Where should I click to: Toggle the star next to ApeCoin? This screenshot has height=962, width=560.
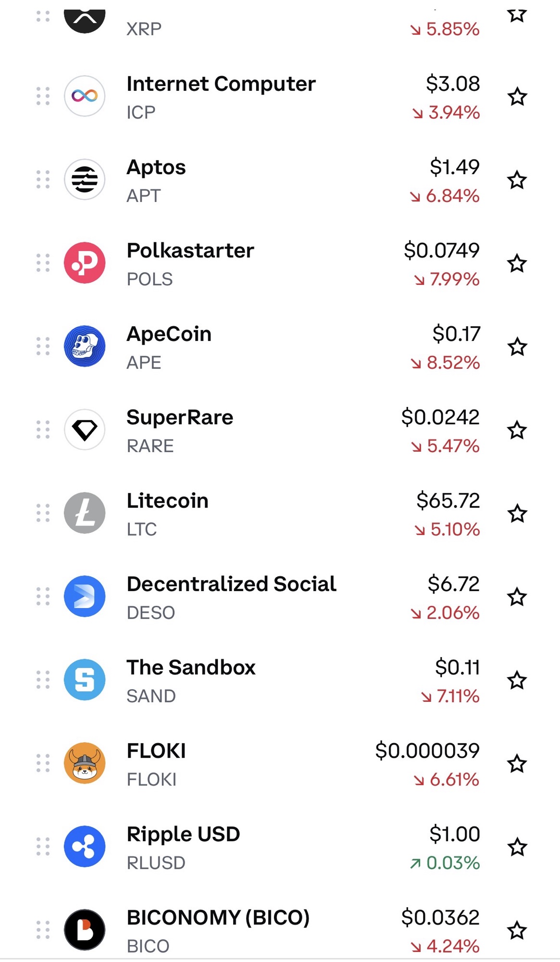tap(517, 347)
